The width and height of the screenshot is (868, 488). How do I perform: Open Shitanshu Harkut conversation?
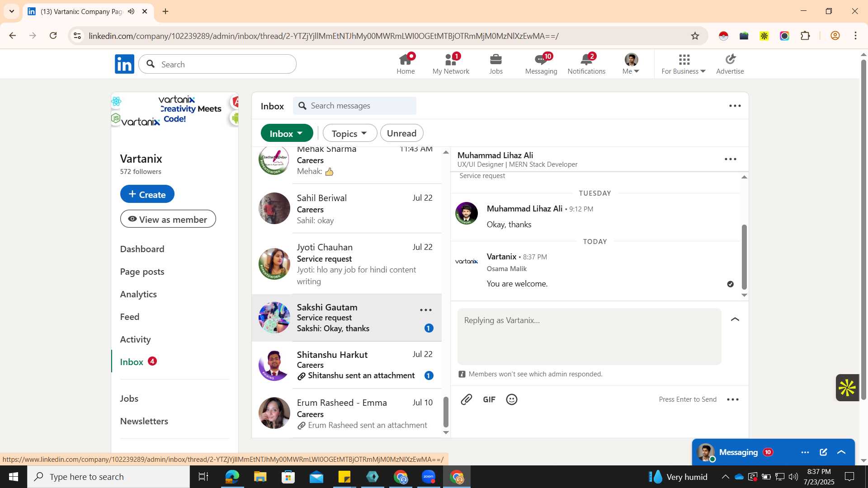point(347,365)
